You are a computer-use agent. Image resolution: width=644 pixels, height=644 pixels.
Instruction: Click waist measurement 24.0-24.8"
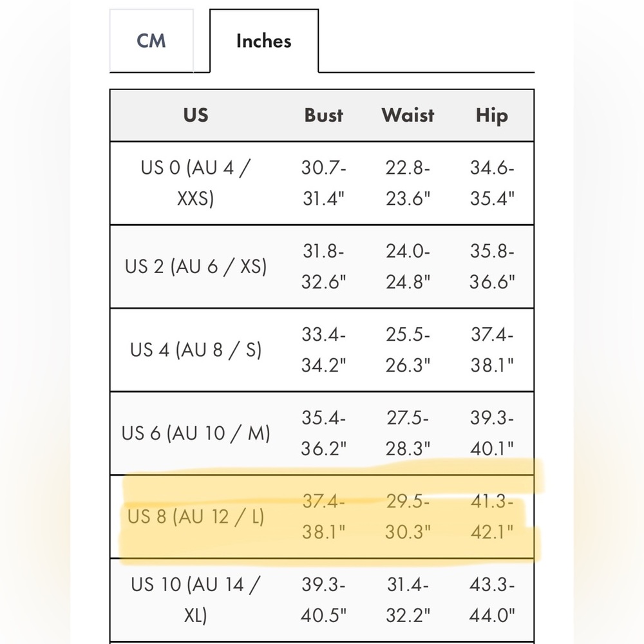[408, 267]
